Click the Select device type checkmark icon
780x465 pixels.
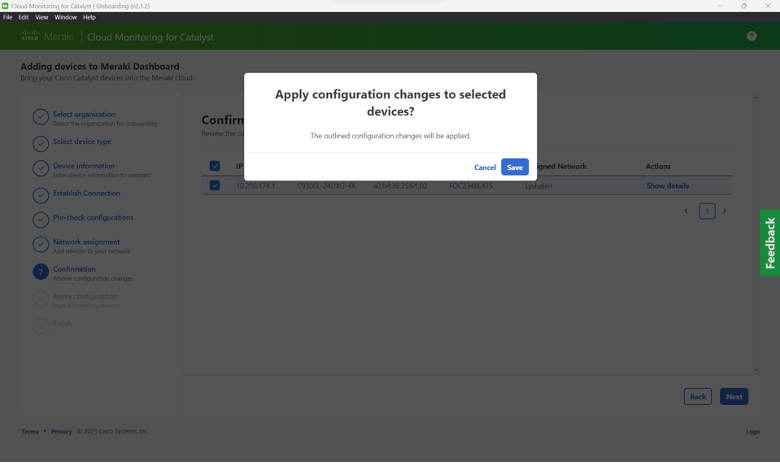click(x=40, y=142)
